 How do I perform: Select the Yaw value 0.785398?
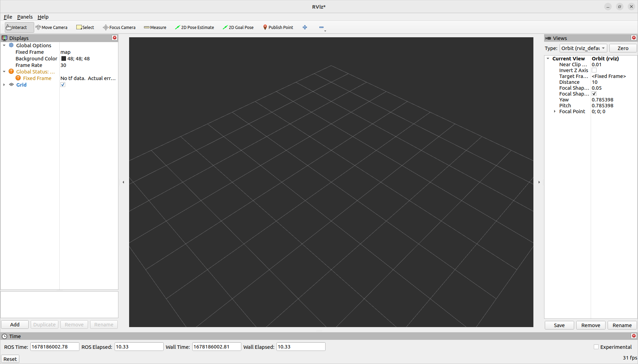click(x=602, y=100)
